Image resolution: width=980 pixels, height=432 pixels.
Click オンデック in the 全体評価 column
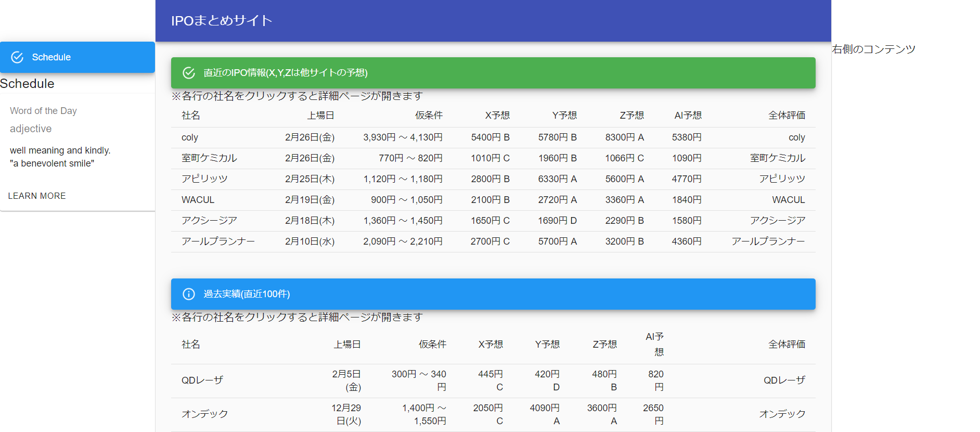point(782,414)
